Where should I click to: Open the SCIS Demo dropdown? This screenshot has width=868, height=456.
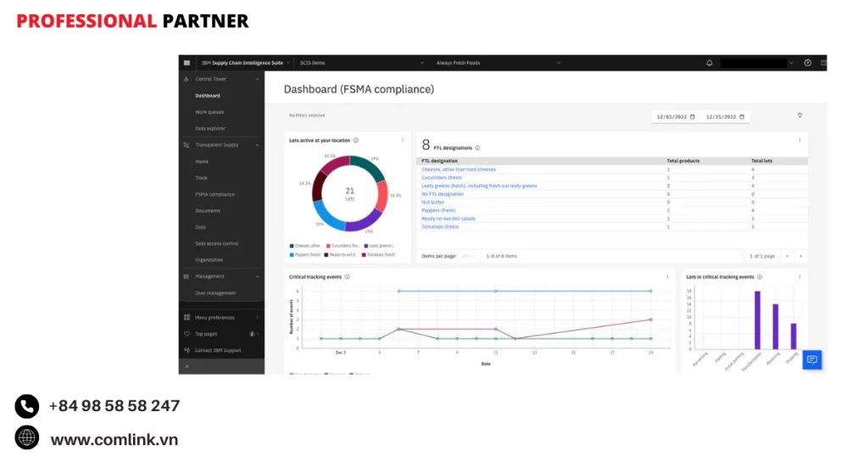(x=361, y=63)
